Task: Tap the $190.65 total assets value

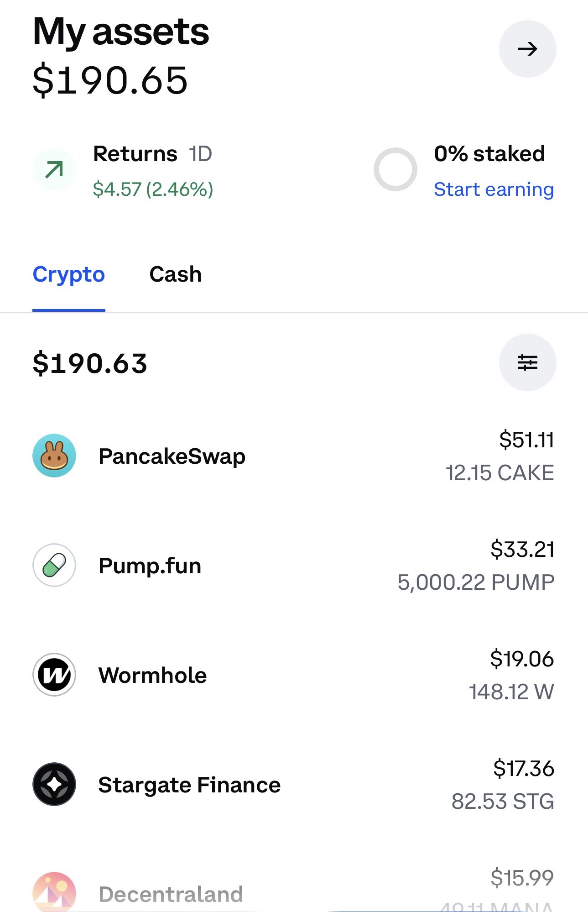Action: coord(110,81)
